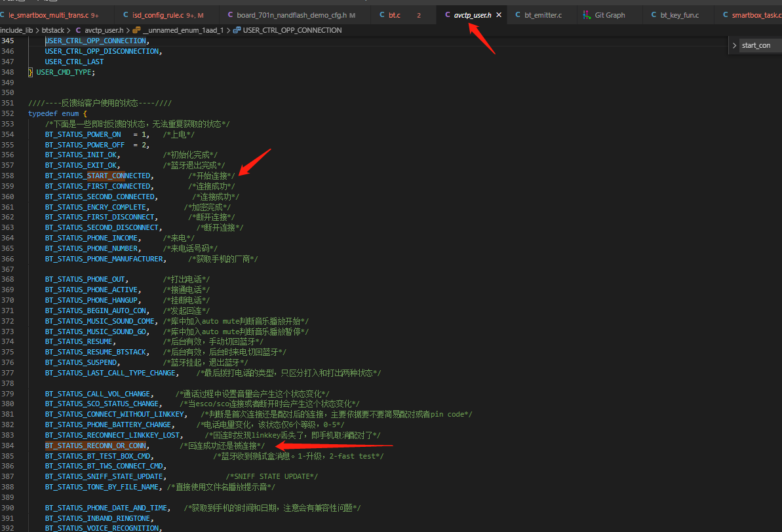Click the SNIFF STATE UPDATE comment
The image size is (782, 532).
coord(272,477)
